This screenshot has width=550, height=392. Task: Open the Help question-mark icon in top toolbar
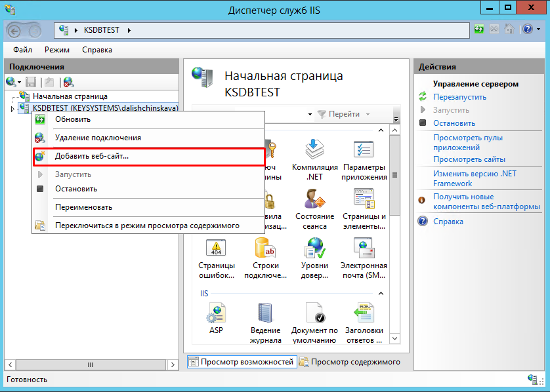pos(528,29)
